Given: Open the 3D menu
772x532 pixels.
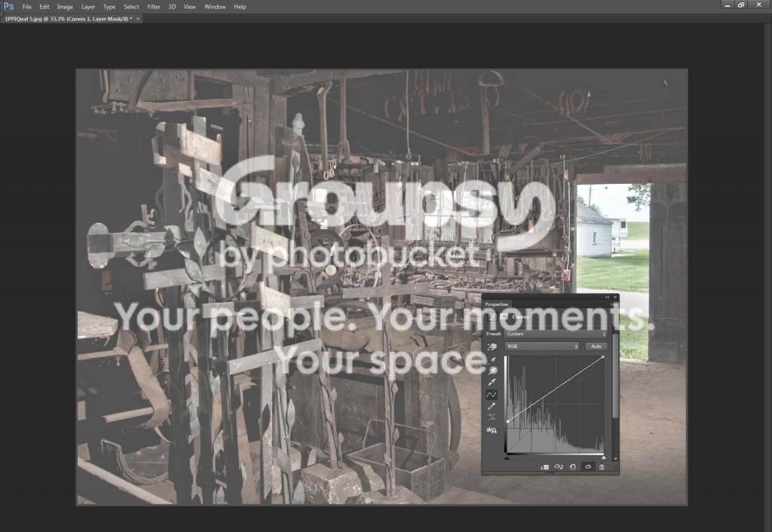Looking at the screenshot, I should (172, 7).
